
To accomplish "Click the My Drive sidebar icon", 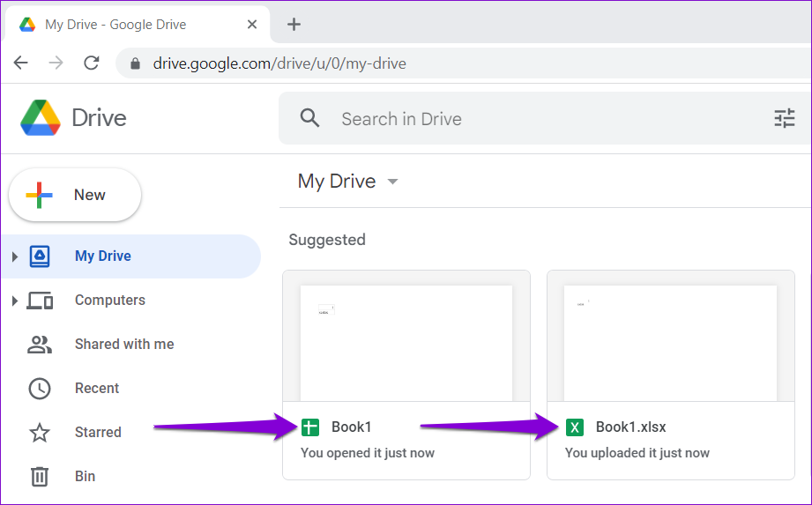I will [x=40, y=256].
